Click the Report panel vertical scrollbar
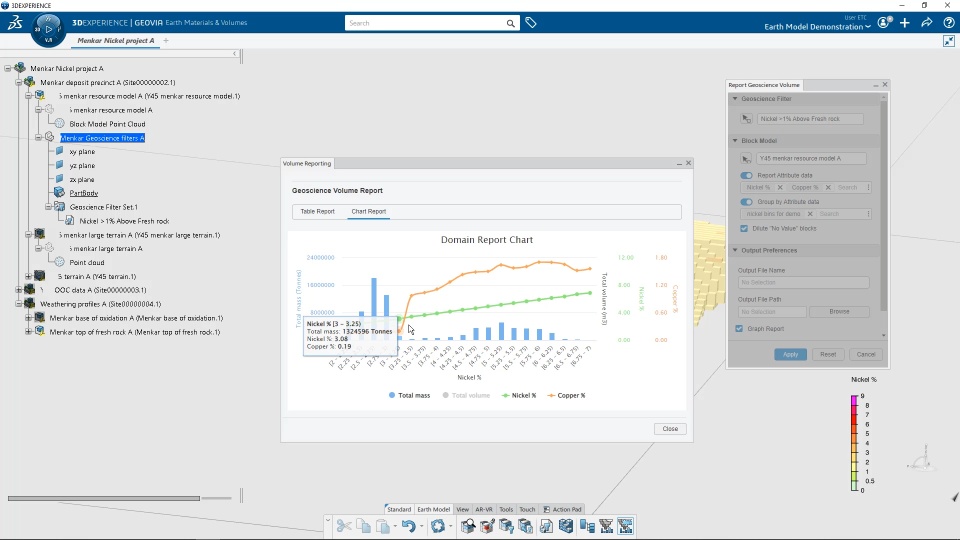The image size is (960, 540). (x=883, y=205)
